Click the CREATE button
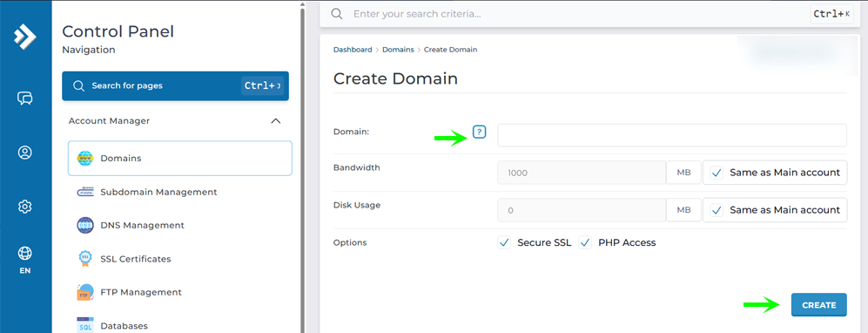The height and width of the screenshot is (333, 868). coord(818,305)
